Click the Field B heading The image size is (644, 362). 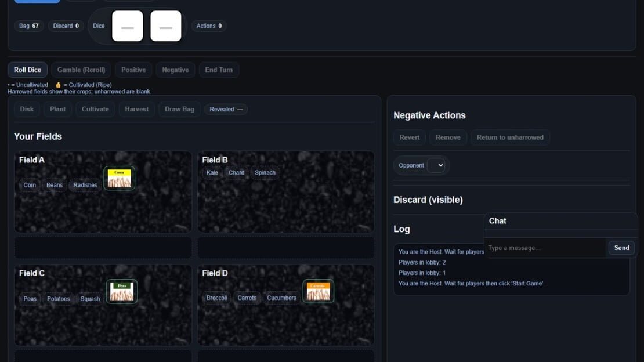tap(215, 160)
